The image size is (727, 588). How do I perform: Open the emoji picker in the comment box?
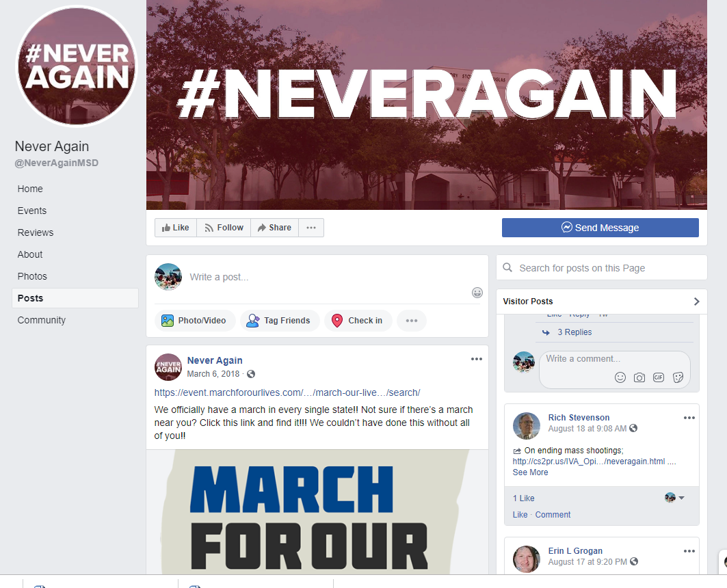tap(620, 377)
